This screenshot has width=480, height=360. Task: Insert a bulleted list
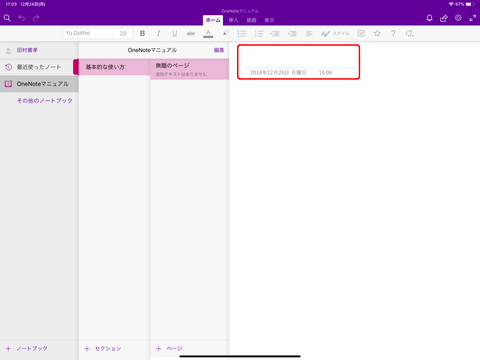point(241,33)
